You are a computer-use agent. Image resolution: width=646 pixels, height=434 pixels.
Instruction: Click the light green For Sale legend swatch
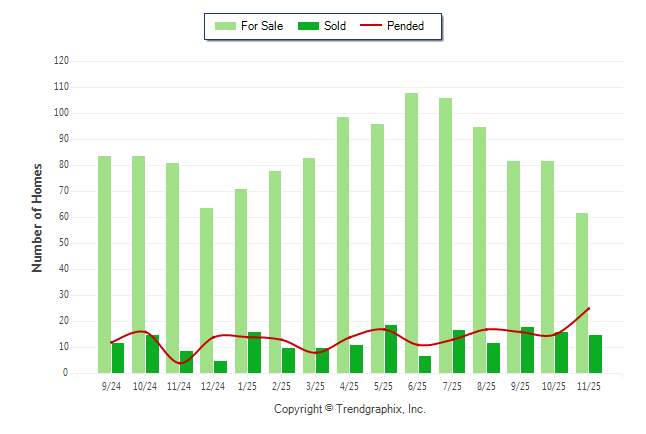coord(224,26)
